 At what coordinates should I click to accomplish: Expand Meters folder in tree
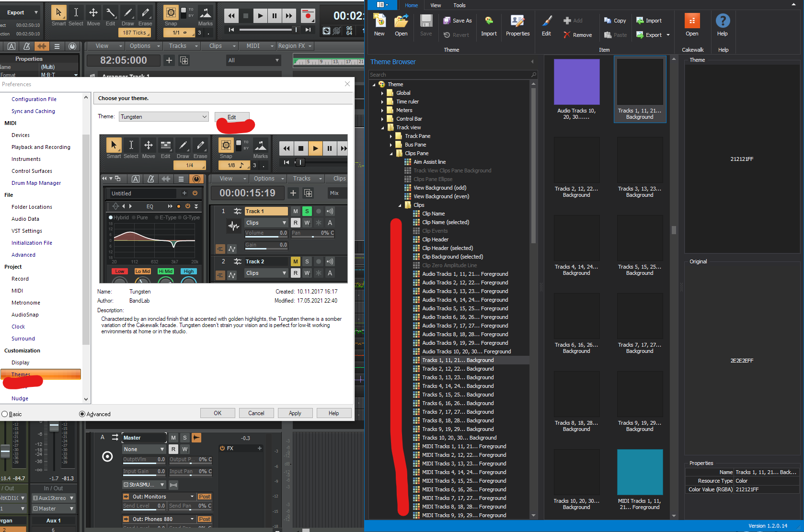(x=382, y=110)
